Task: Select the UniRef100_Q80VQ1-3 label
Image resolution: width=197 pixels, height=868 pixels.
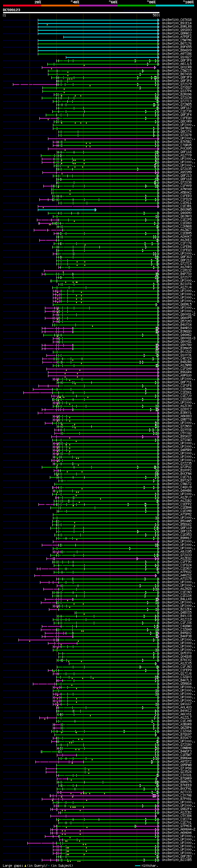Action: point(179,338)
